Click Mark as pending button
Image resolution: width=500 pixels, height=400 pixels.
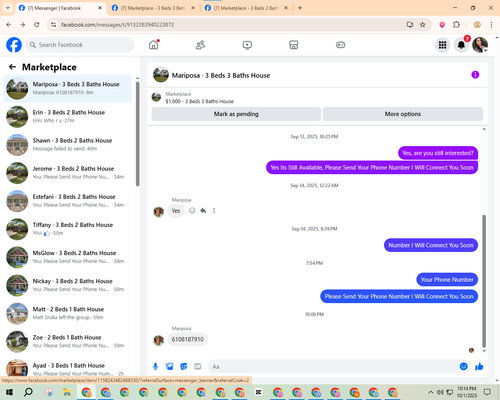coord(236,114)
